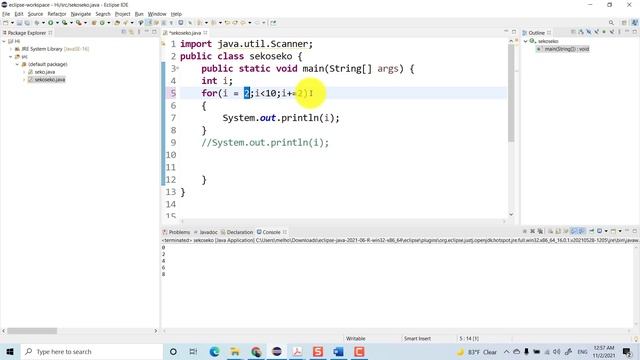Click the Save toolbar icon
Screen dimensions: 640x360
coord(19,23)
